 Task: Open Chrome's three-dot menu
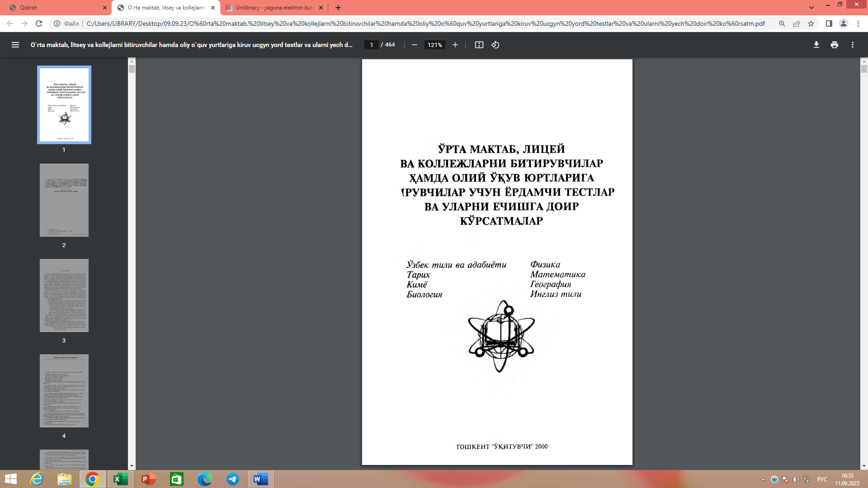pos(858,23)
